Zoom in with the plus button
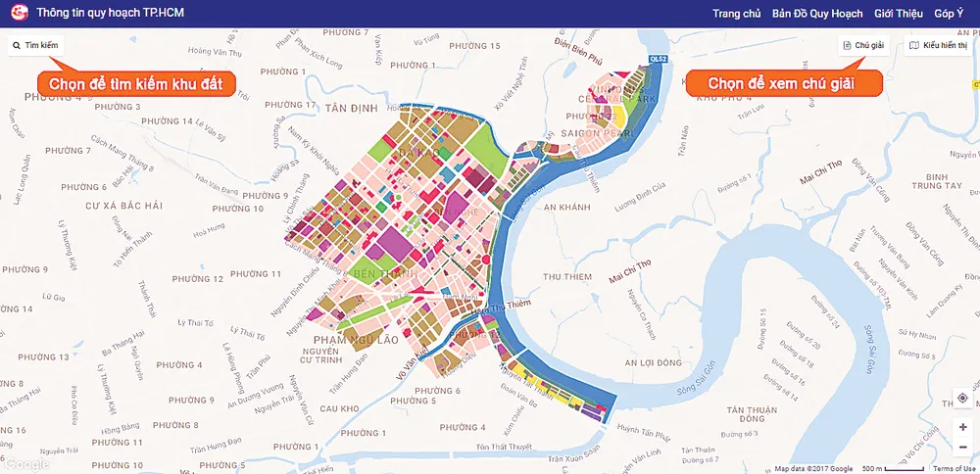This screenshot has width=980, height=474. (962, 428)
